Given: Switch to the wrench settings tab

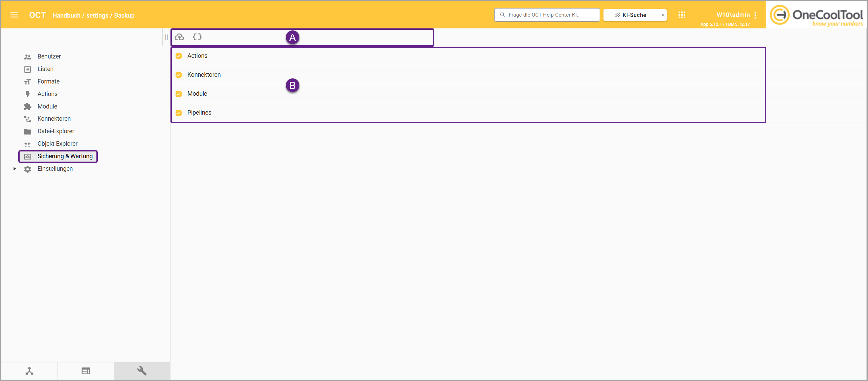Looking at the screenshot, I should (142, 371).
